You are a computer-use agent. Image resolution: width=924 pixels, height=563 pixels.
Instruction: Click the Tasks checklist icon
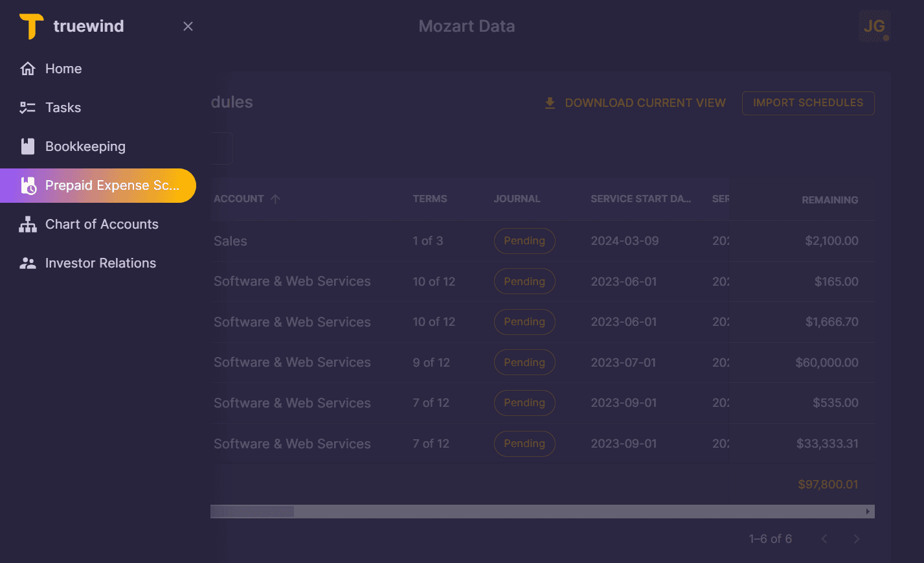click(x=28, y=107)
